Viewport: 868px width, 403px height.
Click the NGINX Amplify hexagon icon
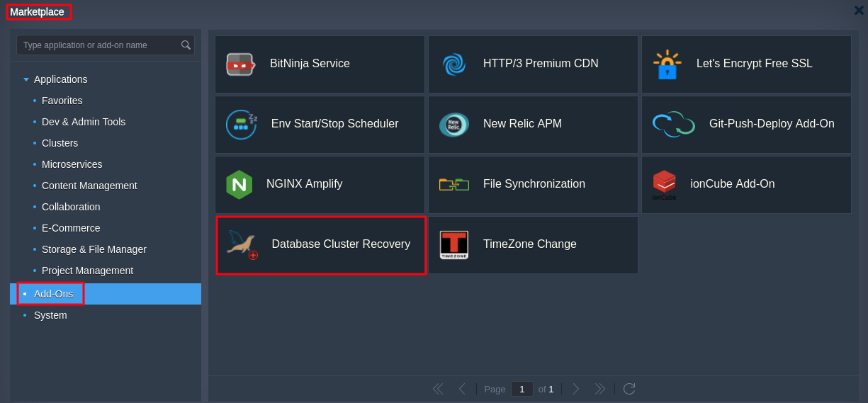click(239, 185)
